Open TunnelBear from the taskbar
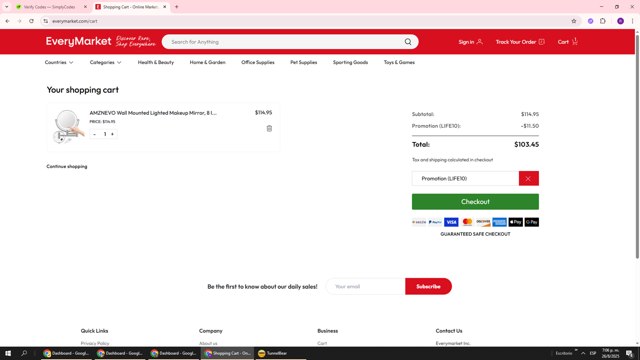 [x=273, y=353]
